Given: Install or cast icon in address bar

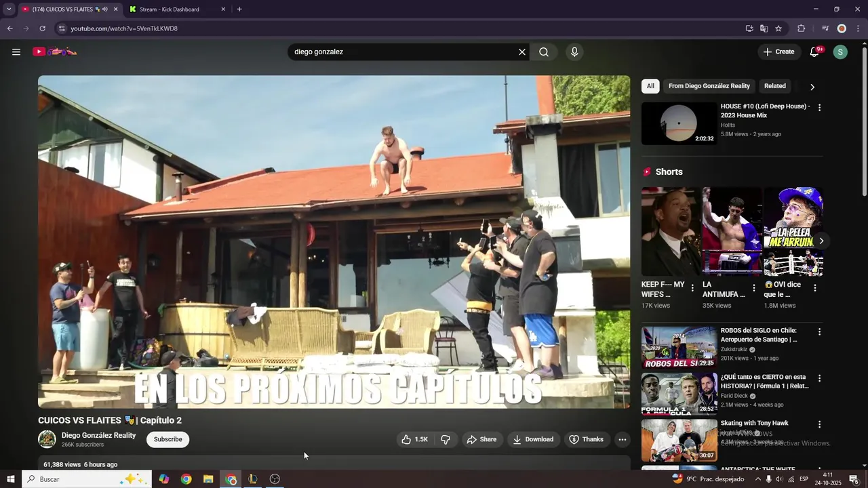Looking at the screenshot, I should [x=749, y=28].
